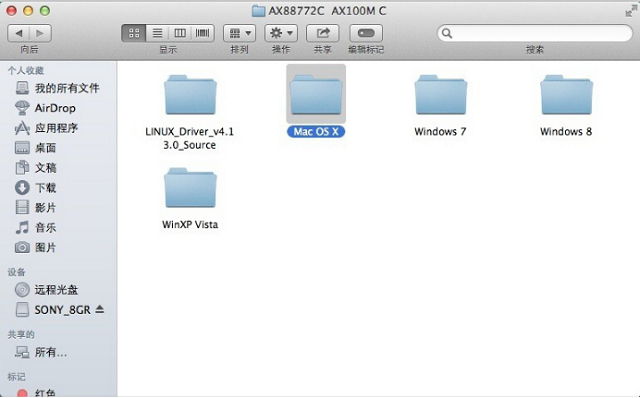Go back with the left arrow button
This screenshot has height=398, width=640.
point(19,33)
